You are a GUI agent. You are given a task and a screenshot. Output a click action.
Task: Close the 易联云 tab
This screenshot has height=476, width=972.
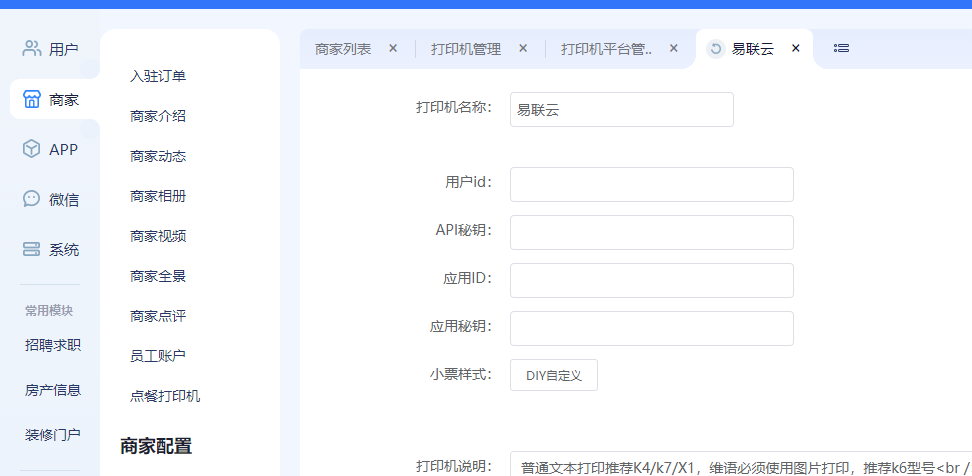tap(796, 48)
